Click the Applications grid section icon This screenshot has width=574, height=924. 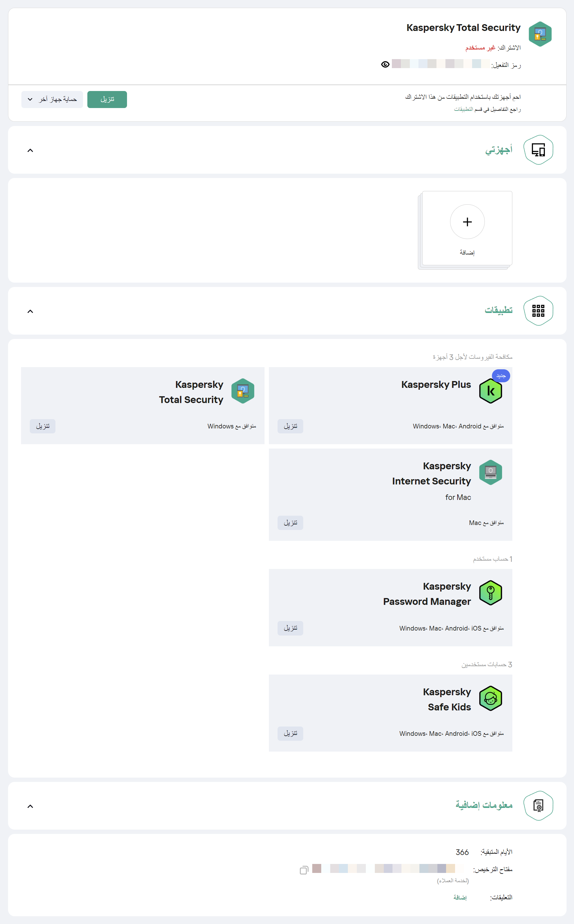click(538, 311)
